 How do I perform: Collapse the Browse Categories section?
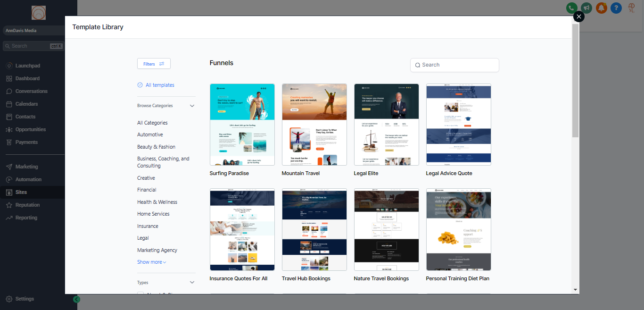click(x=192, y=106)
